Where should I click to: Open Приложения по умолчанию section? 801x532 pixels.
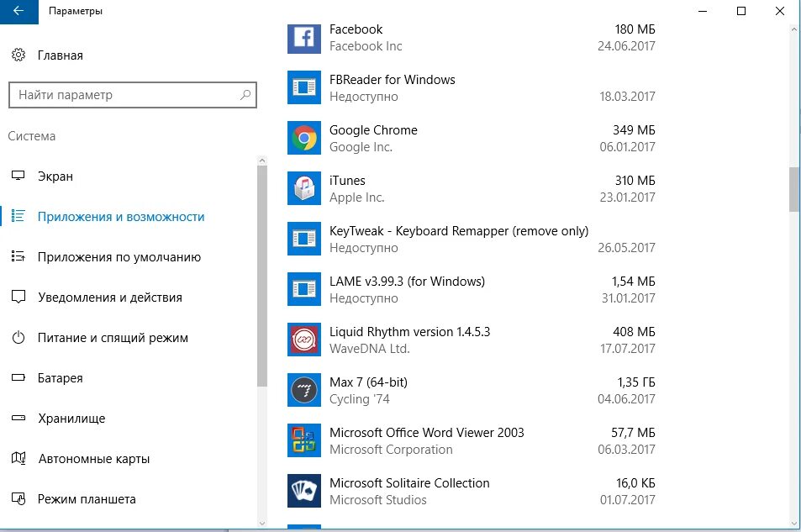tap(119, 257)
